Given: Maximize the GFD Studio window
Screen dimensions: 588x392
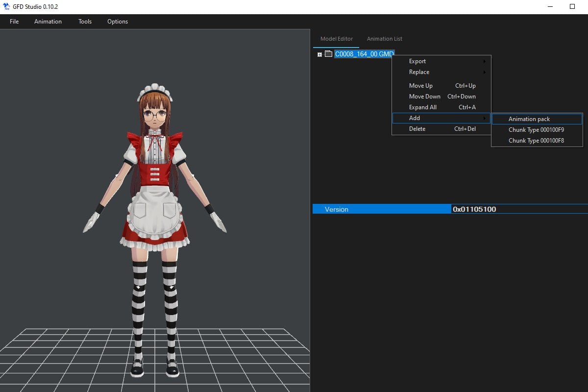Looking at the screenshot, I should [572, 7].
